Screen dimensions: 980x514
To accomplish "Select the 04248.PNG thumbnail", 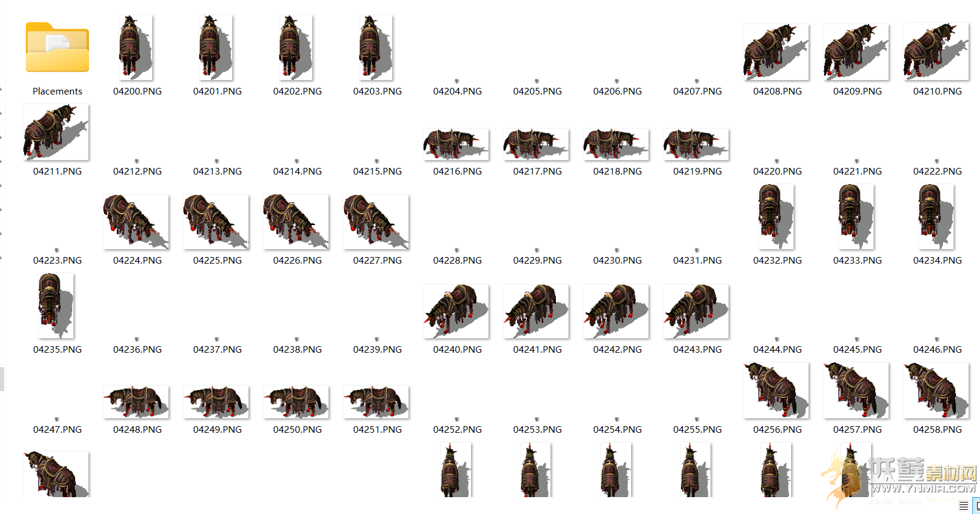I will pyautogui.click(x=136, y=402).
